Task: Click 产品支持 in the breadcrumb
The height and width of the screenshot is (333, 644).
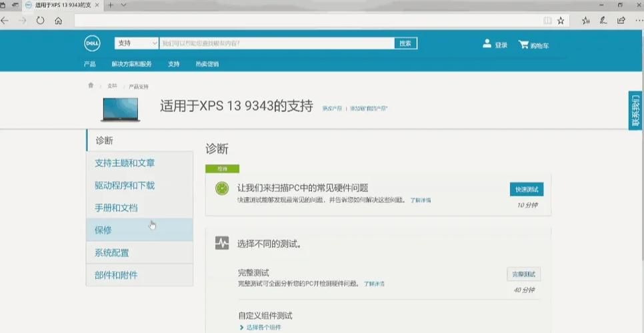Action: tap(139, 87)
